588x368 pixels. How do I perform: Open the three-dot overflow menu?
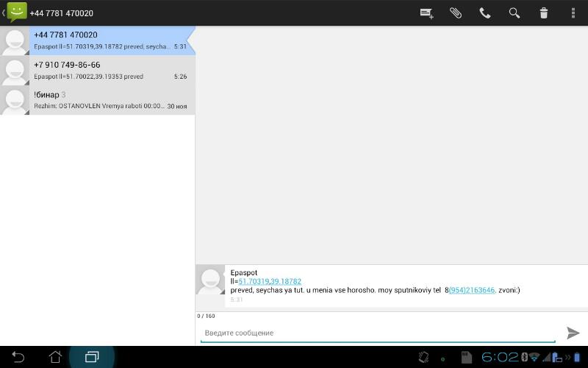tap(573, 13)
